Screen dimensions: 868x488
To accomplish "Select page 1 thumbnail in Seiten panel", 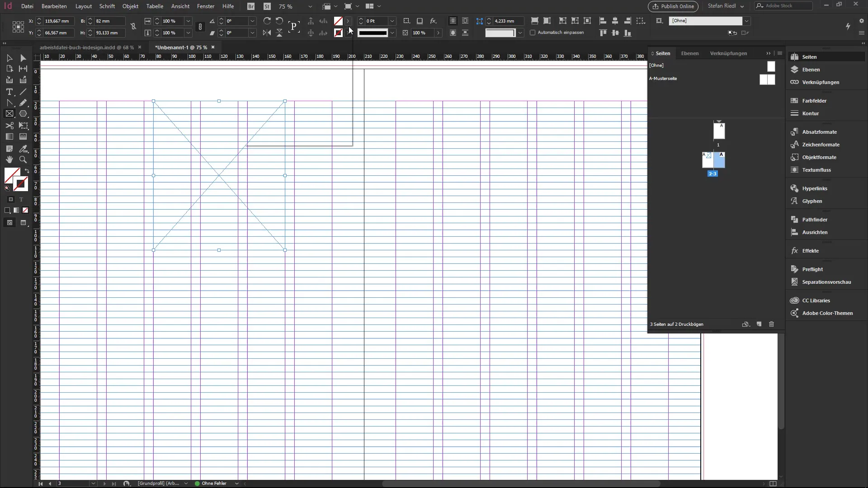I will pos(719,131).
